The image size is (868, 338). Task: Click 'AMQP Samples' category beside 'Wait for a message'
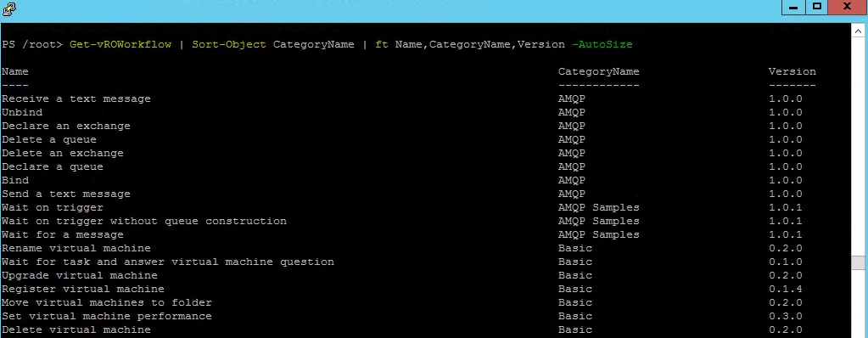pyautogui.click(x=598, y=235)
